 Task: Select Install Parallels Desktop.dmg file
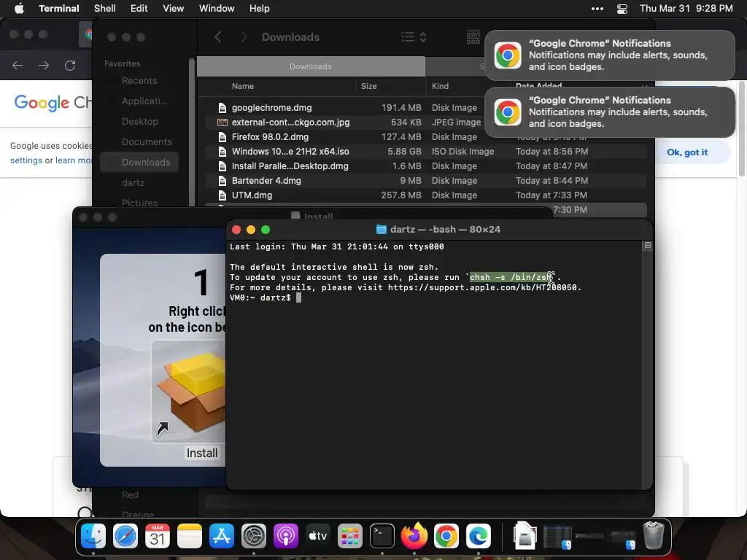click(x=425, y=166)
